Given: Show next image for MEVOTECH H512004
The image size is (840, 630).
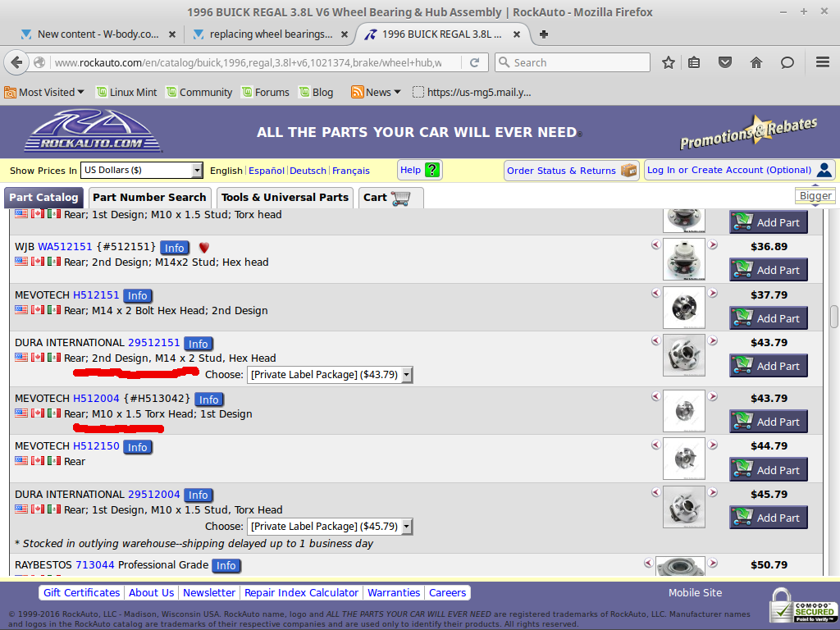Looking at the screenshot, I should click(x=713, y=396).
